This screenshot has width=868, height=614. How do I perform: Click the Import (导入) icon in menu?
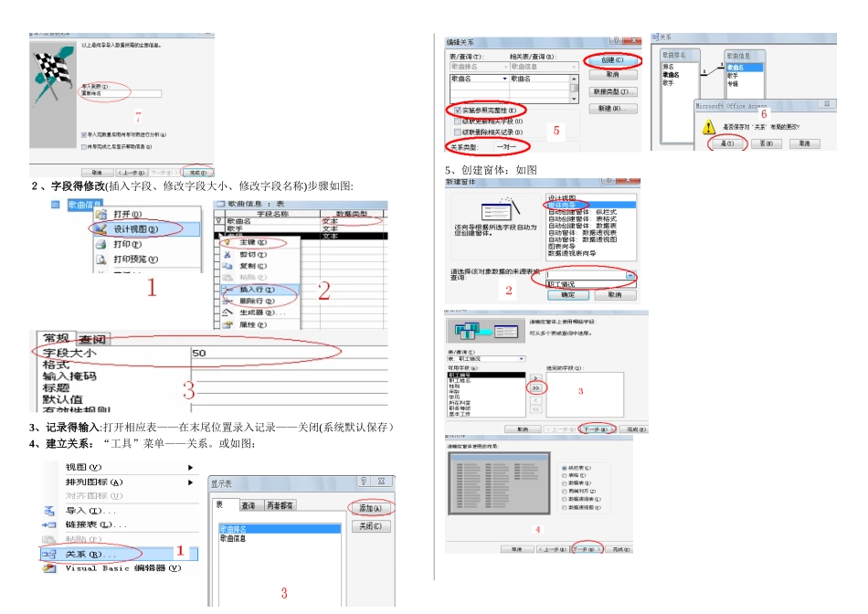(x=49, y=511)
